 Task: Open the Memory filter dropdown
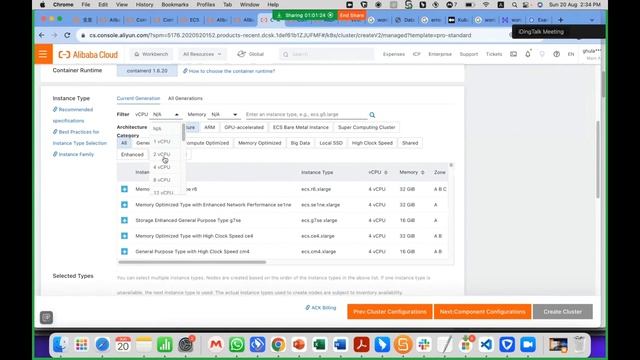coord(224,115)
